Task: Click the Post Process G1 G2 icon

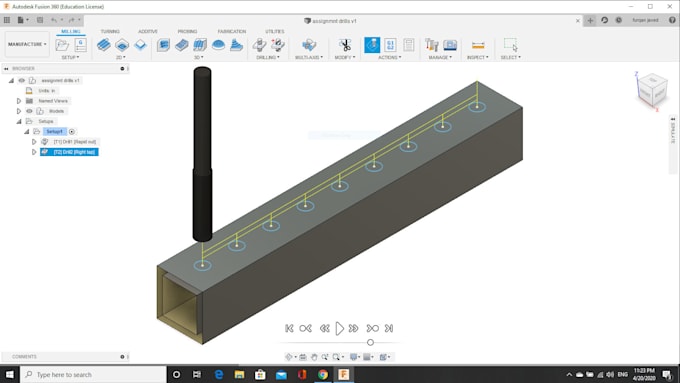Action: (390, 45)
